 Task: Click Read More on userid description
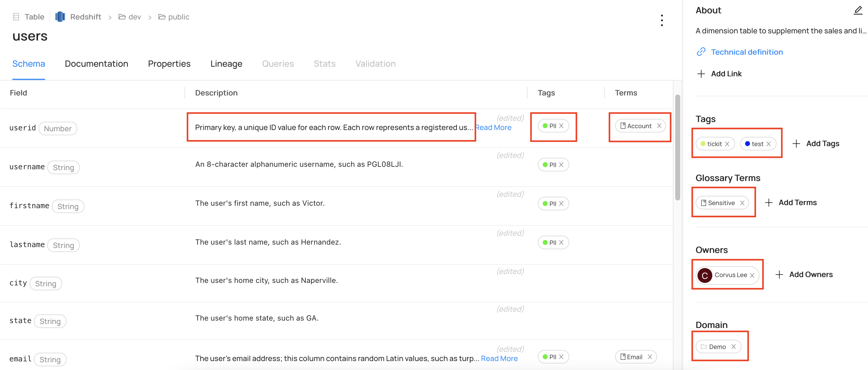coord(494,127)
